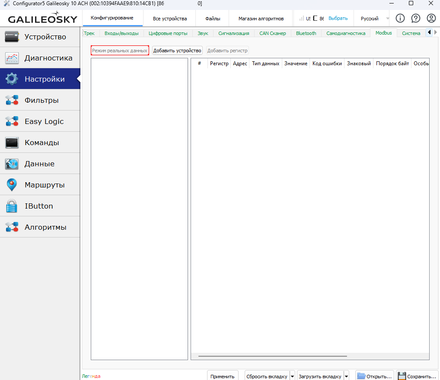Click the signal strength bars indicator
The image size is (440, 380).
(301, 18)
